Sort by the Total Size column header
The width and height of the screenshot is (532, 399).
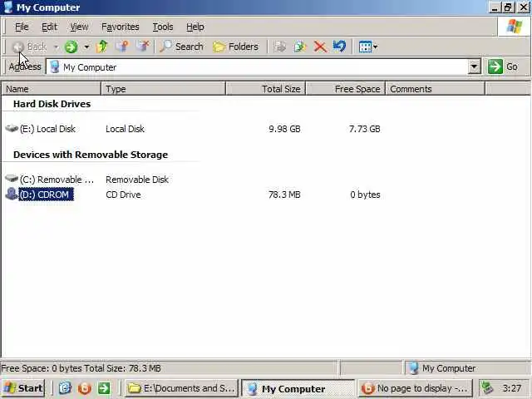(x=266, y=89)
